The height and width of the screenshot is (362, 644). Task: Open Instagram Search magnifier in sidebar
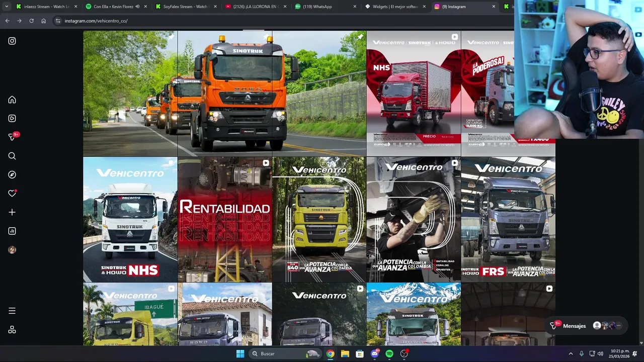point(12,156)
